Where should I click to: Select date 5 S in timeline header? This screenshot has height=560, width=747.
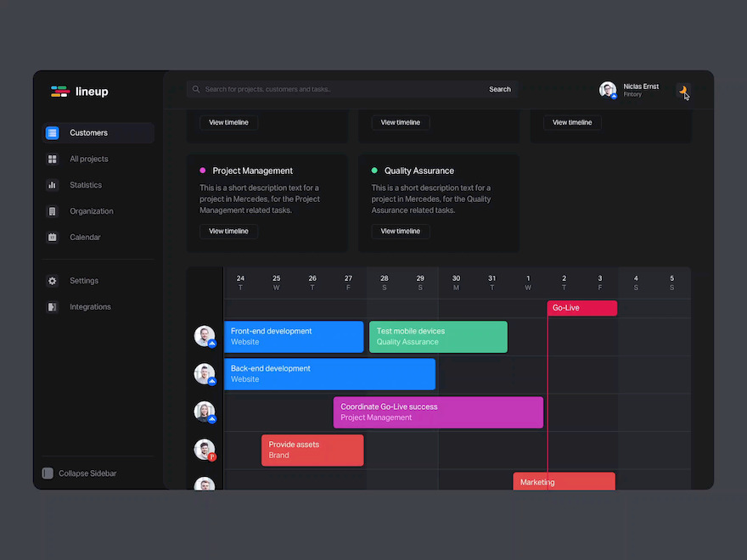671,283
